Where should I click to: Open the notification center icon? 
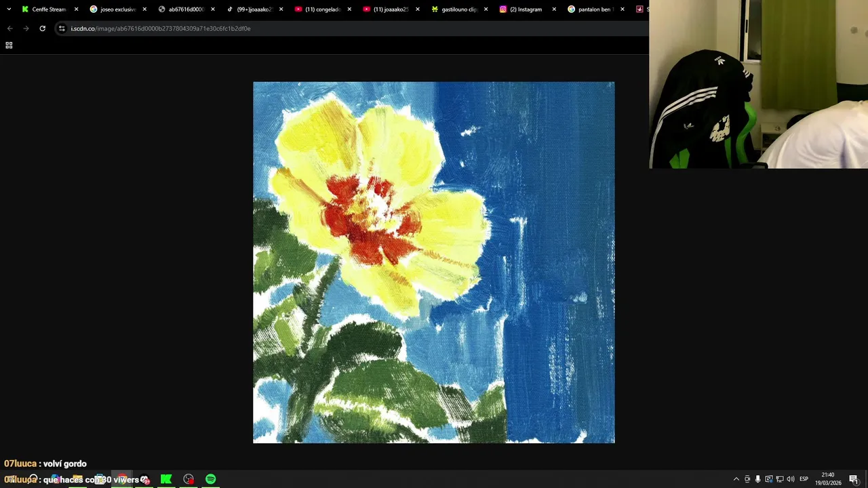pos(854,479)
